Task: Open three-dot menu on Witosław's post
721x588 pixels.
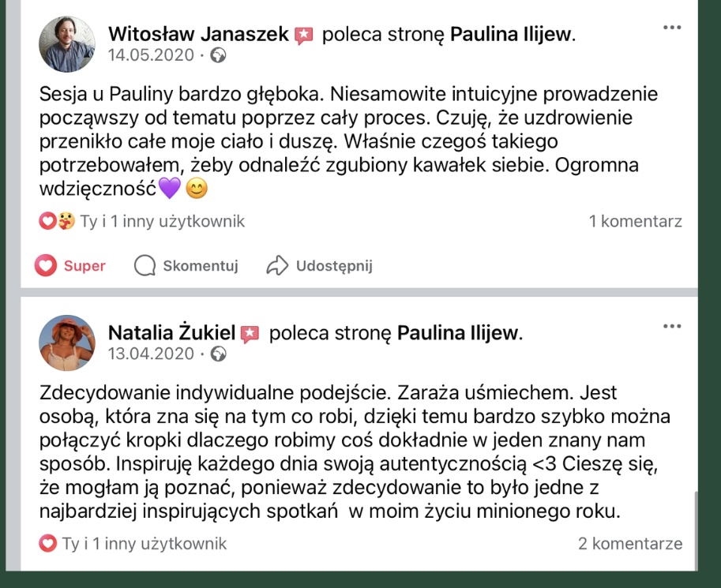Action: pos(671,28)
